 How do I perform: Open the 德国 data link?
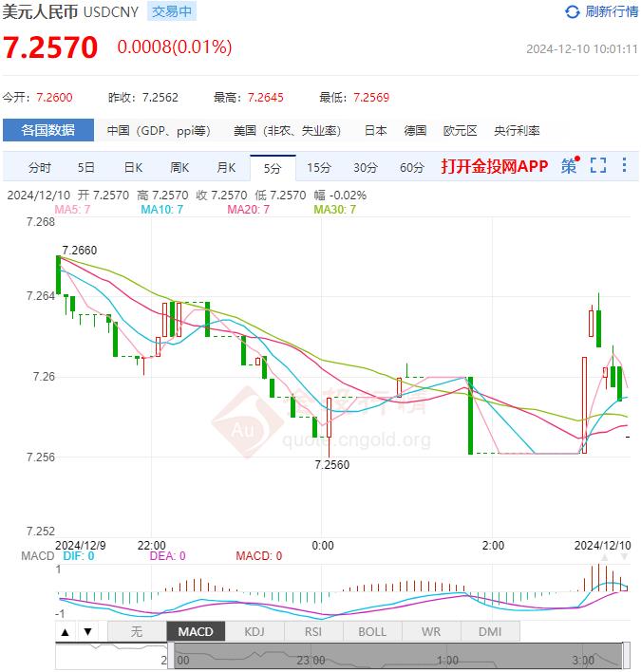coord(415,130)
